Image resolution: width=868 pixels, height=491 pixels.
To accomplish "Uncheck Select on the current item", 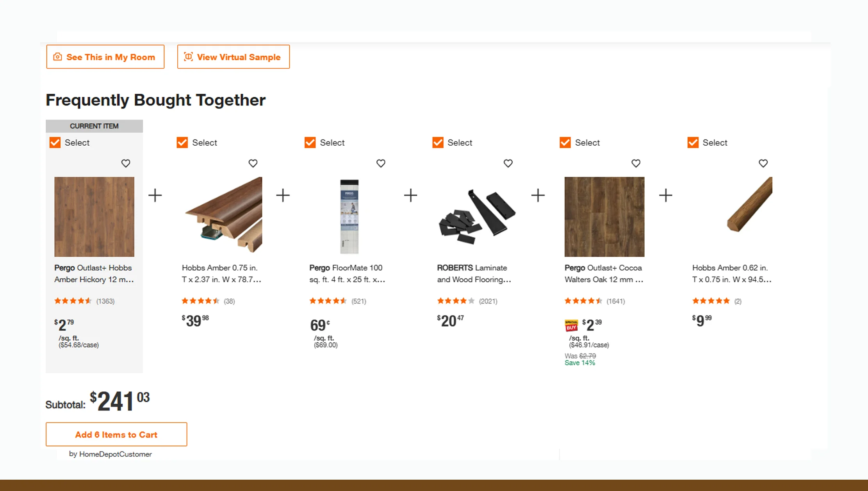I will [55, 142].
